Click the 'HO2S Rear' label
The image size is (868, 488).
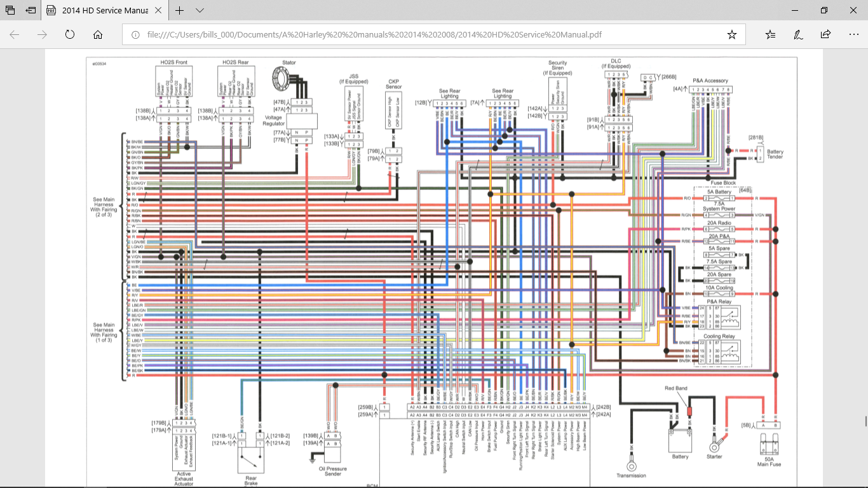236,62
